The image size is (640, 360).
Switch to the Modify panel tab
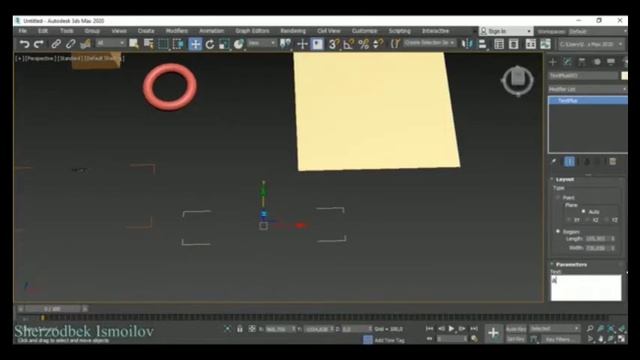click(567, 62)
